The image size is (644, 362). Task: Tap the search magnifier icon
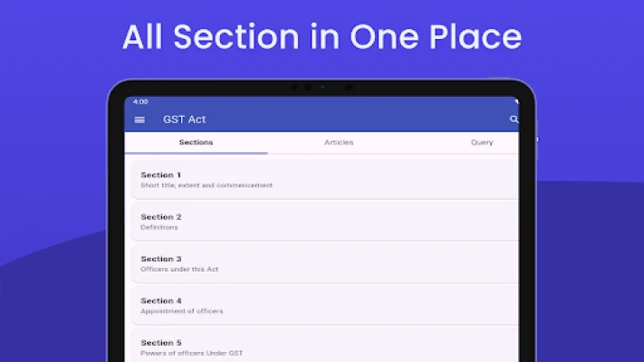(514, 119)
